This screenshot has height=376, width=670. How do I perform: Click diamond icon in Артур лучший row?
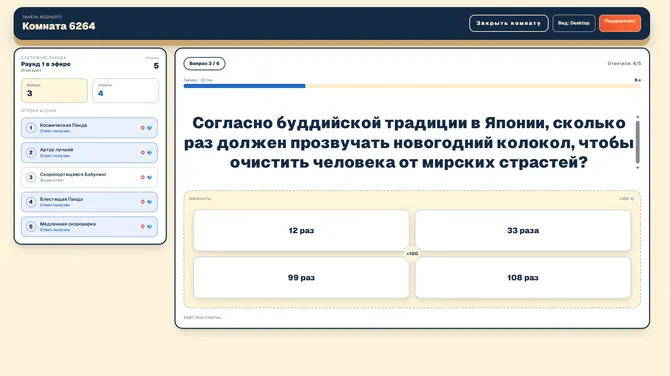pos(150,153)
